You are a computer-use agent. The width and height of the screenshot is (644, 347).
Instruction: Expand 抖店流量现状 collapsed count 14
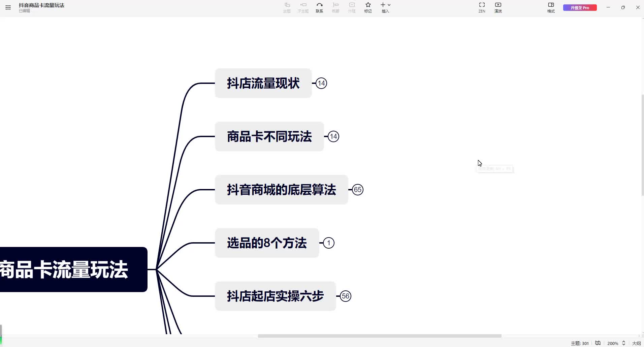pyautogui.click(x=321, y=83)
